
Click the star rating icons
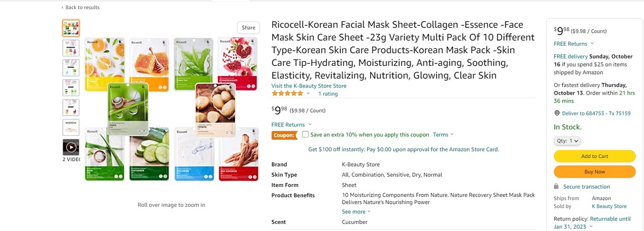(x=287, y=94)
